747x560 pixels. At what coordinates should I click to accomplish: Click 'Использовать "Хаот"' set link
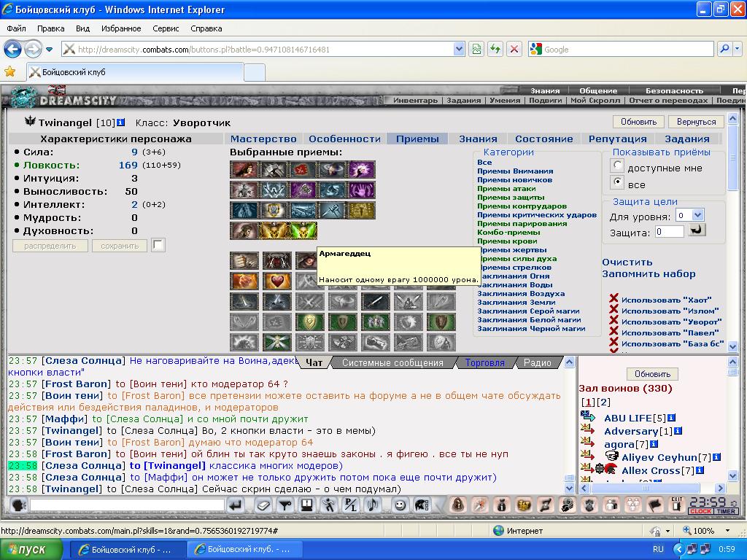click(666, 300)
